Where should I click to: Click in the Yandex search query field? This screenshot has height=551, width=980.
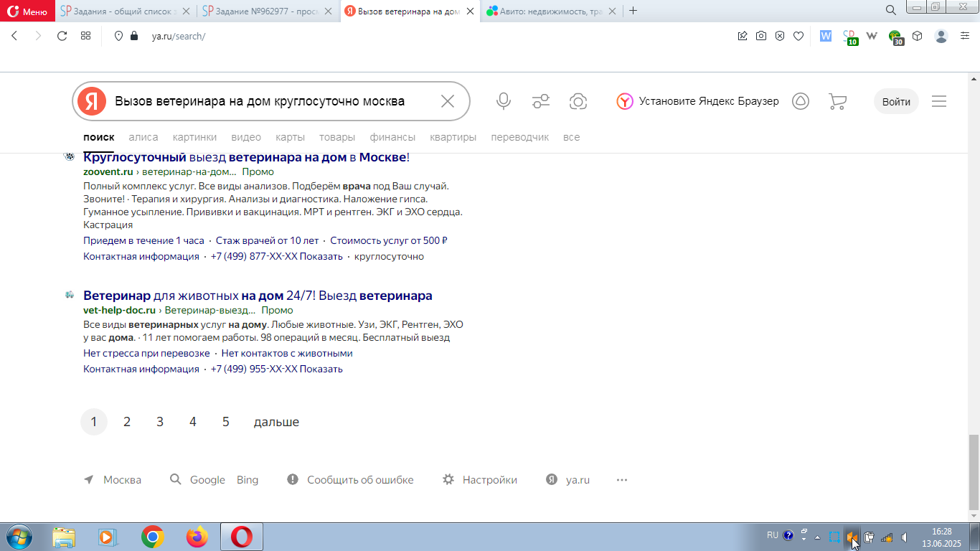(273, 101)
